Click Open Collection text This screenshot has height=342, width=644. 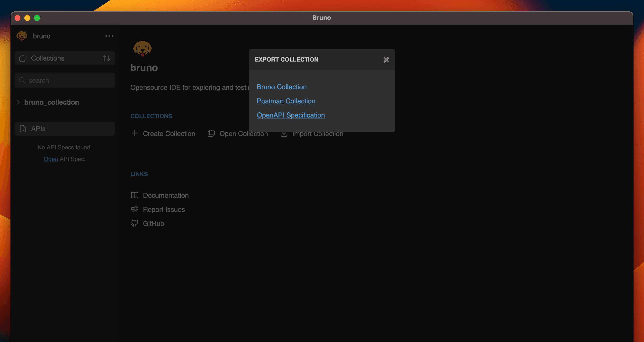[243, 134]
